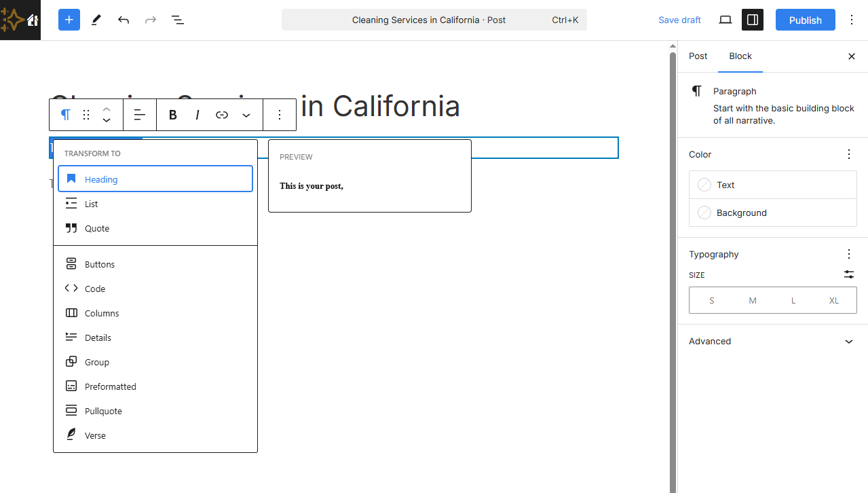
Task: Open the Background color swatch
Action: pyautogui.click(x=772, y=213)
